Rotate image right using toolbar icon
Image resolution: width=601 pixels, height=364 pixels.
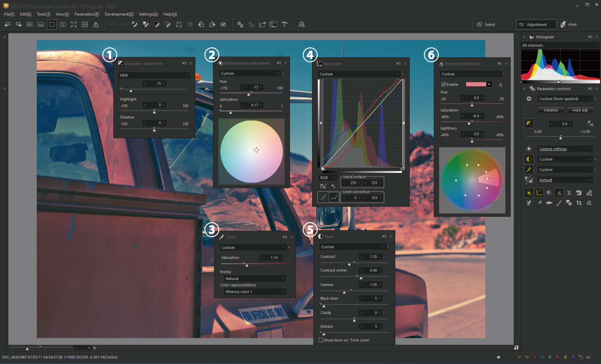point(212,24)
